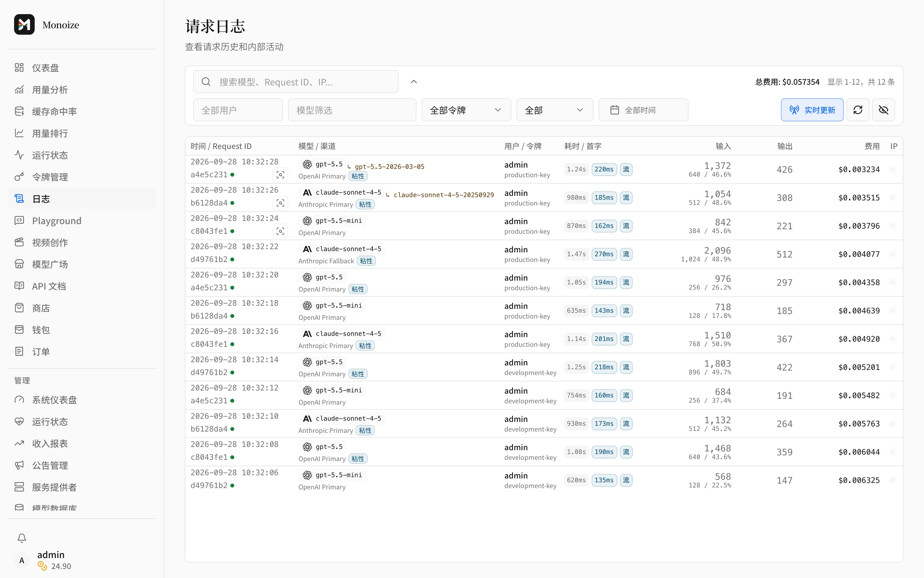Click the refresh icon button
The height and width of the screenshot is (578, 924).
pos(858,110)
